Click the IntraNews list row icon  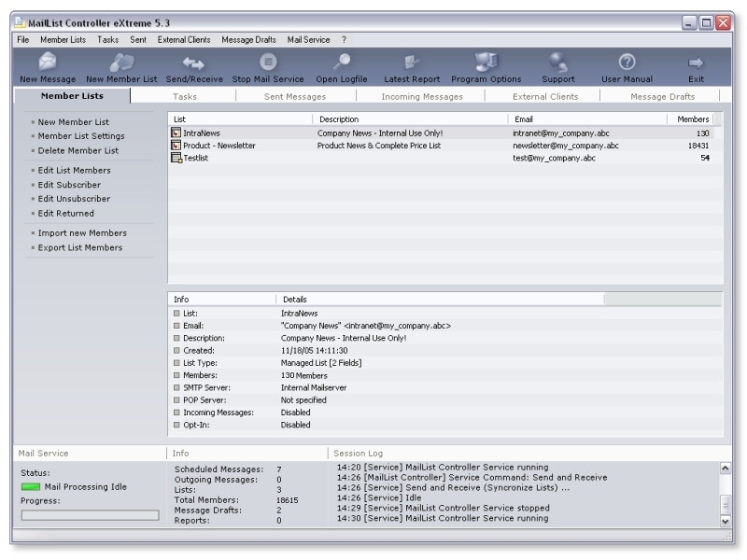176,133
